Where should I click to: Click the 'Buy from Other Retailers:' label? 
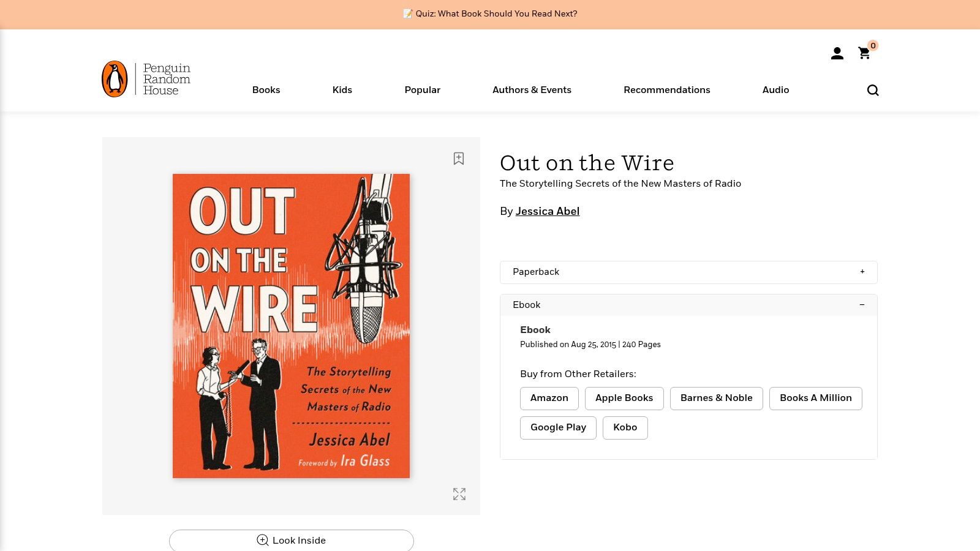578,374
